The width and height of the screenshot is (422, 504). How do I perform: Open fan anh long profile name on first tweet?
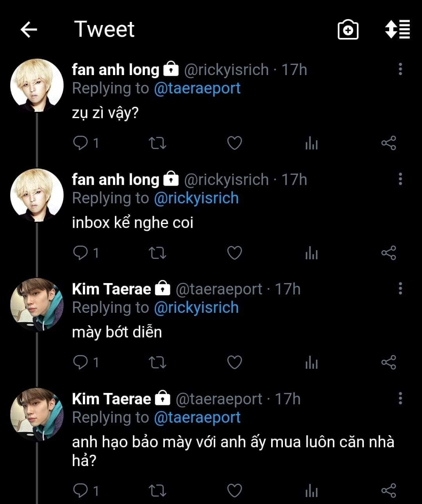tap(116, 70)
